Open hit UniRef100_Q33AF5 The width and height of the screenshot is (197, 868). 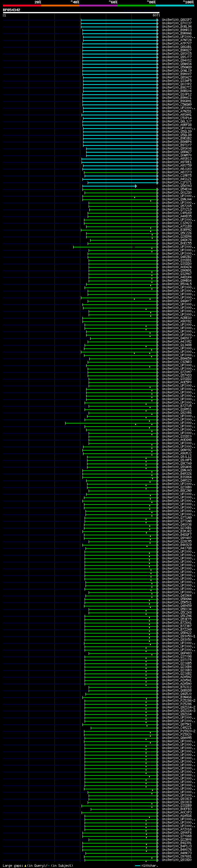point(176,81)
